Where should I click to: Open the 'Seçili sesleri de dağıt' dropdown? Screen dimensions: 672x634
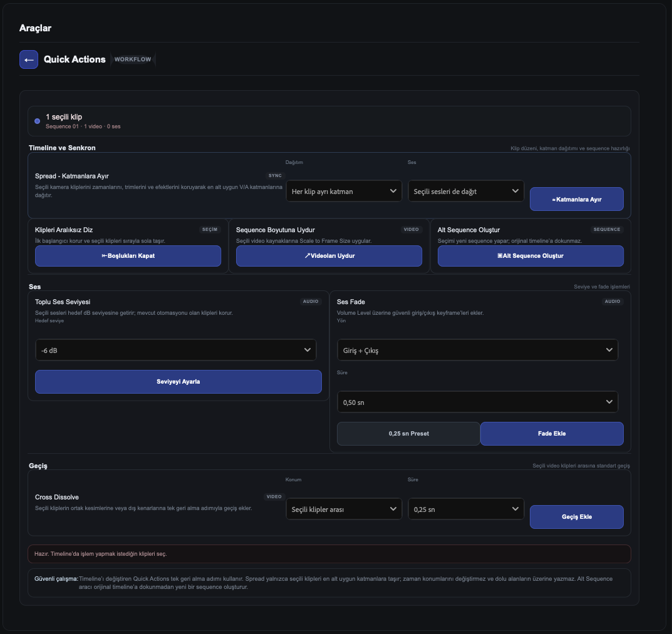click(466, 191)
